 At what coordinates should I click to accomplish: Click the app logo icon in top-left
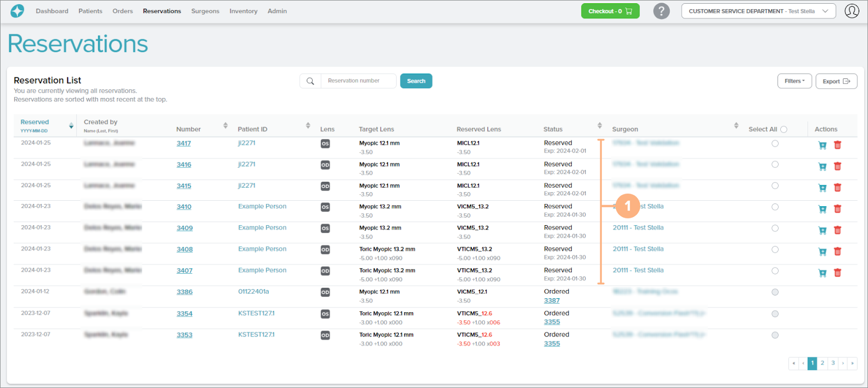[x=17, y=11]
